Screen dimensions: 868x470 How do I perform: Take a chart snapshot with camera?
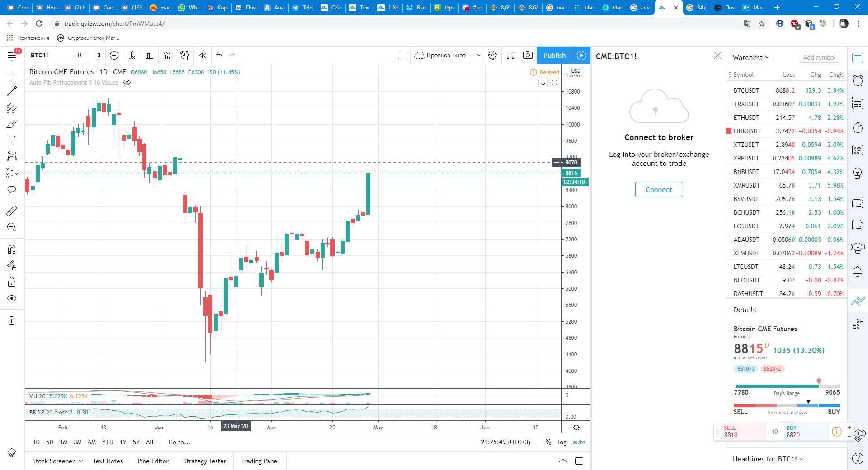tap(528, 55)
